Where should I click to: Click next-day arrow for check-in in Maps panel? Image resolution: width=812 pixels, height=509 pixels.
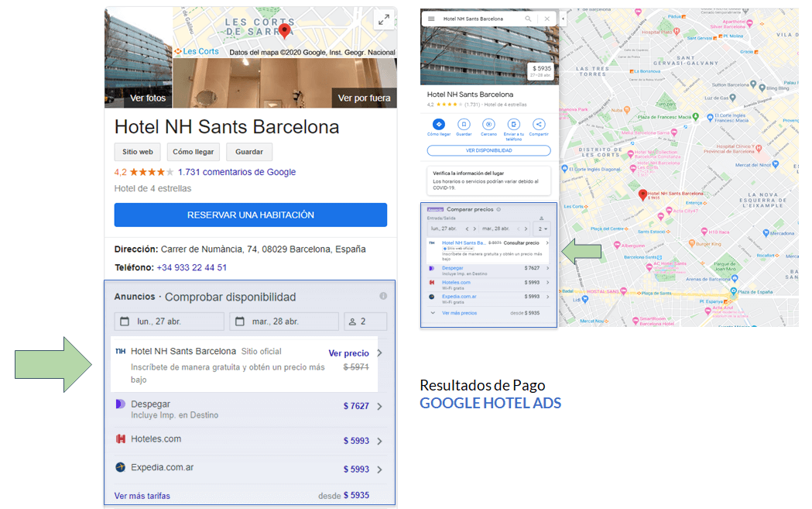[x=475, y=229]
